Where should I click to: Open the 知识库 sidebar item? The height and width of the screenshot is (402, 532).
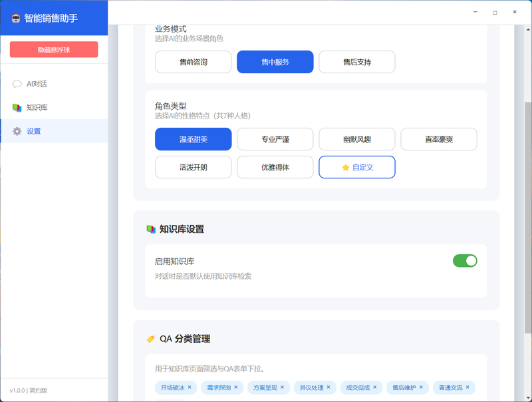coord(37,107)
